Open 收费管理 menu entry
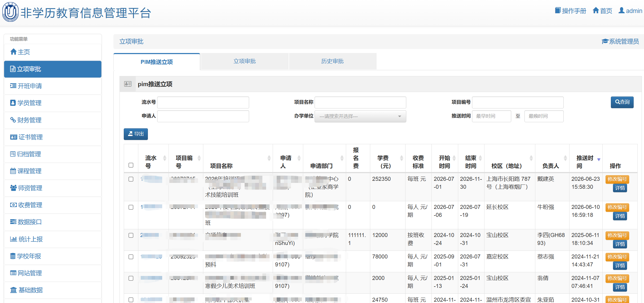This screenshot has width=644, height=303. 53,205
